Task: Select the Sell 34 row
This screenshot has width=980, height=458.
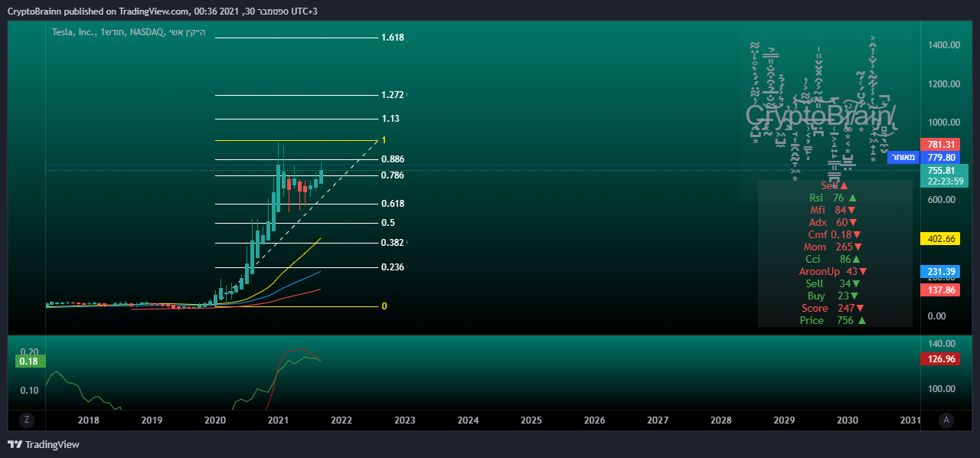Action: [x=832, y=283]
